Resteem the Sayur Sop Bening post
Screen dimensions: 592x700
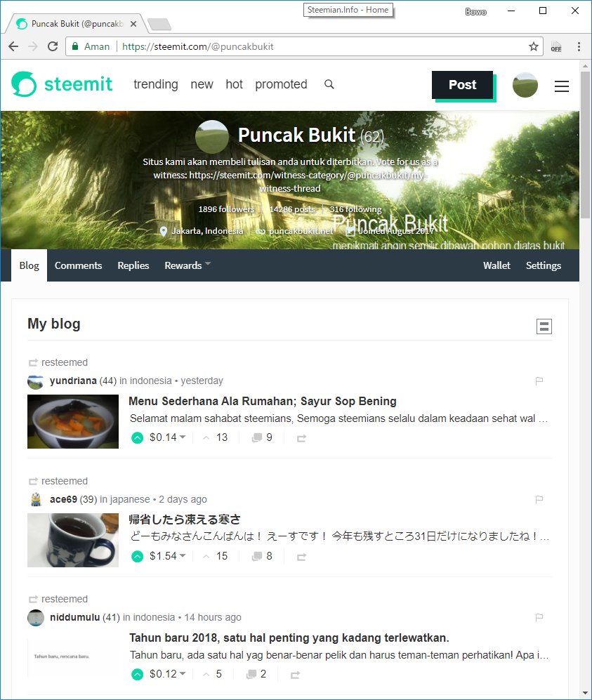coord(301,438)
